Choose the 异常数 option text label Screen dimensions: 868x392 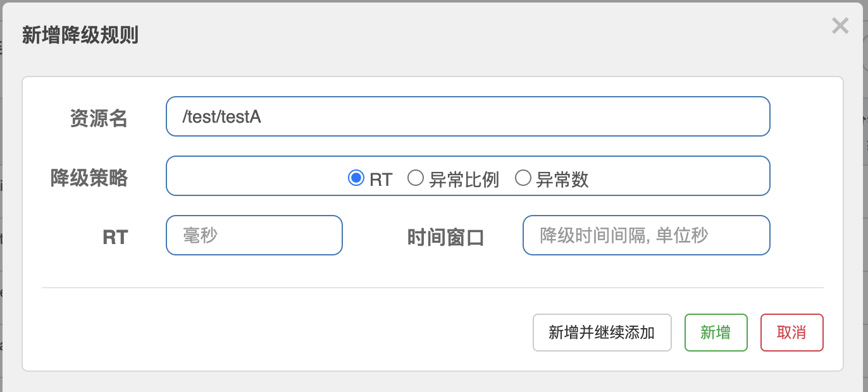click(562, 180)
